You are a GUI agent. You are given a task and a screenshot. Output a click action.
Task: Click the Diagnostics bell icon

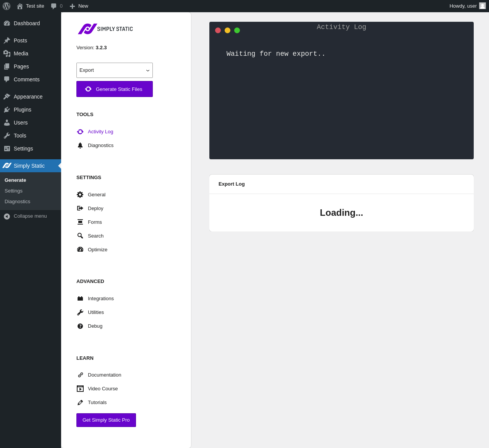[x=80, y=146]
